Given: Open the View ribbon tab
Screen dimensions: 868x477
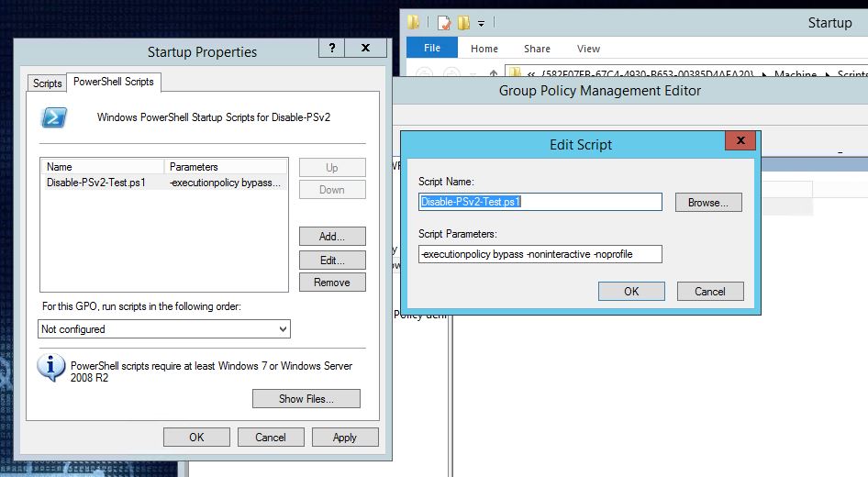Looking at the screenshot, I should tap(588, 49).
